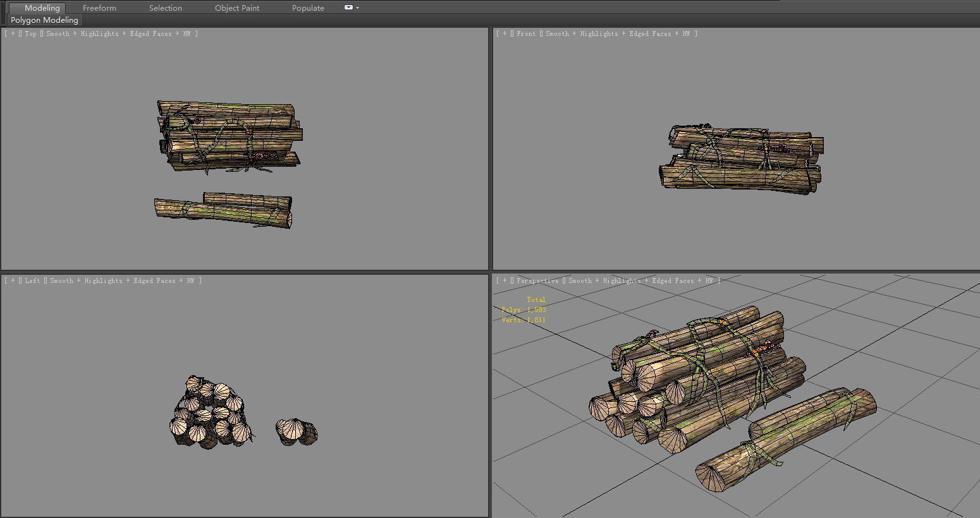Open the Selection ribbon tab
This screenshot has height=518, width=980.
pyautogui.click(x=166, y=8)
